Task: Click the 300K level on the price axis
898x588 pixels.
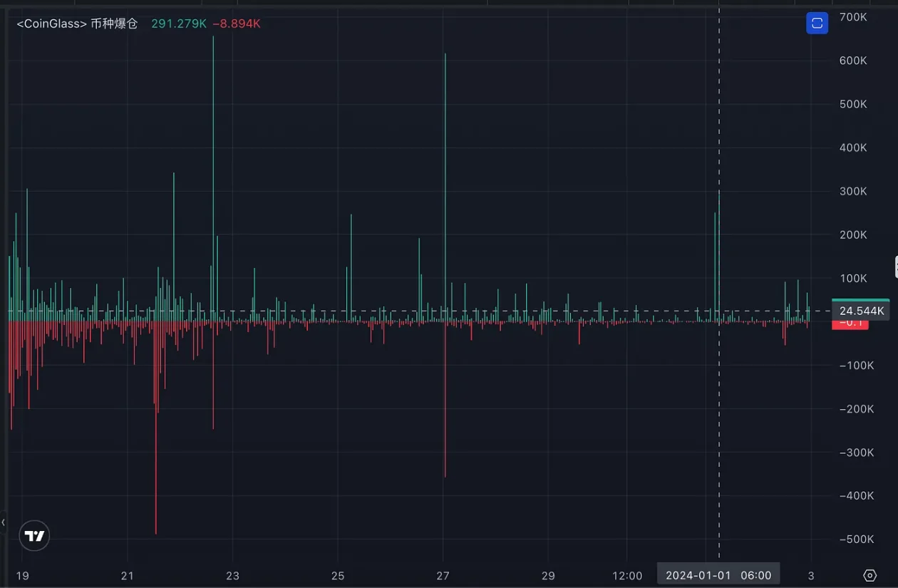Action: point(853,191)
